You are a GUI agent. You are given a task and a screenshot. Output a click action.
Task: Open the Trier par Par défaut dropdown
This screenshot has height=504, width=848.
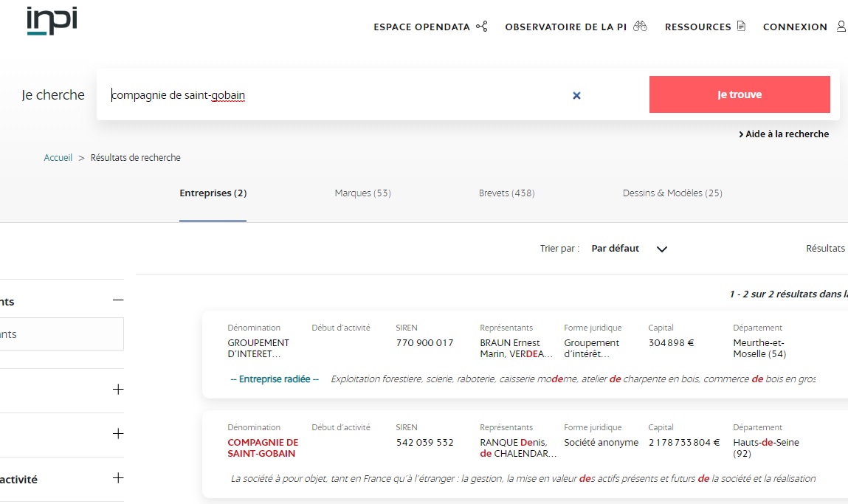click(x=628, y=249)
